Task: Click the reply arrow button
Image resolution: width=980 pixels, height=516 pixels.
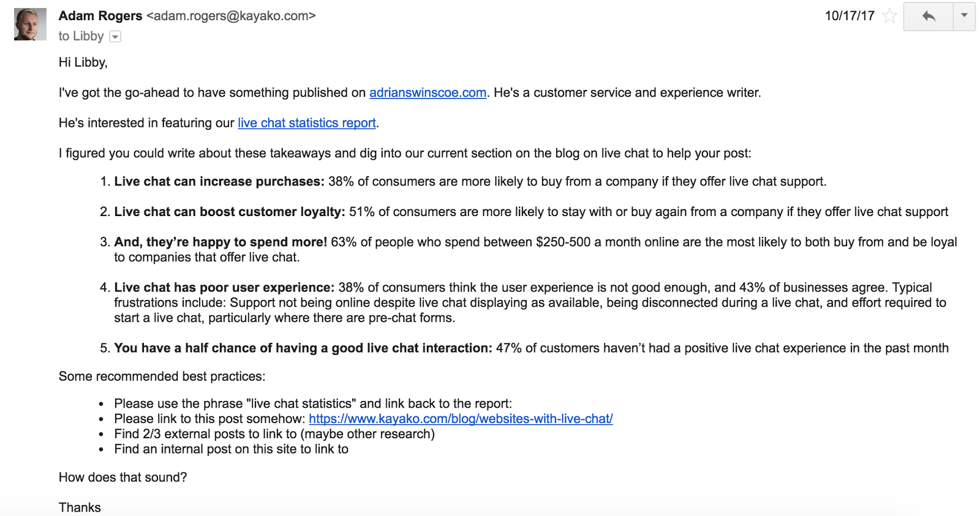Action: (928, 17)
